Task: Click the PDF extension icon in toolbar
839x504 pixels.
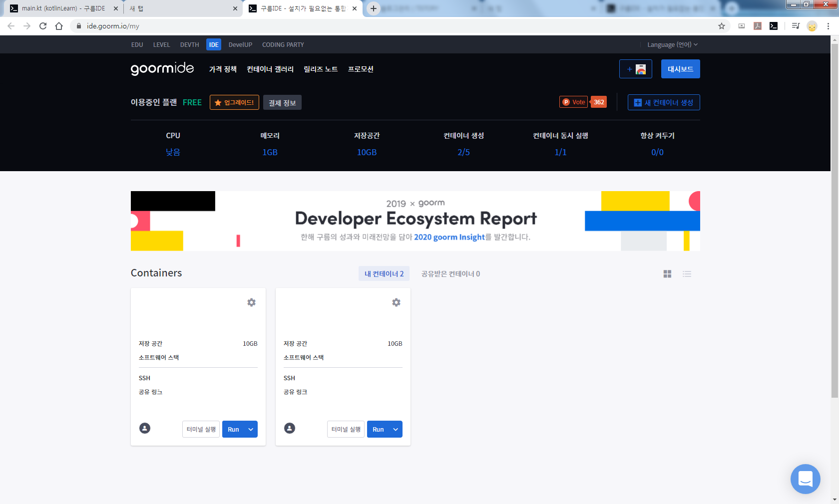Action: tap(758, 26)
